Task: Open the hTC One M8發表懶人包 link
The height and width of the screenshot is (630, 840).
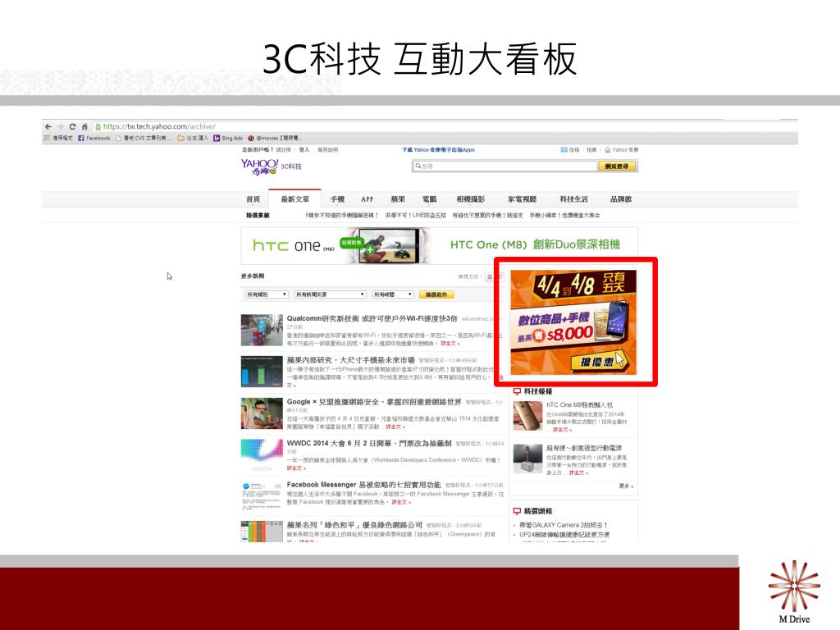Action: [580, 405]
